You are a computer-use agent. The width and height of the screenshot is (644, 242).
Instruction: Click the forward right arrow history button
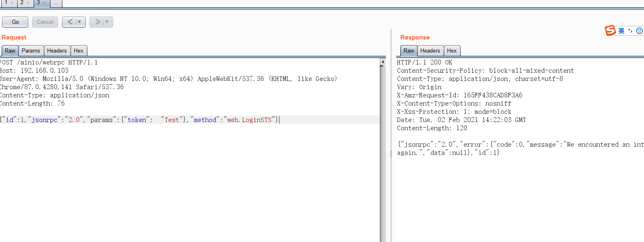point(97,22)
